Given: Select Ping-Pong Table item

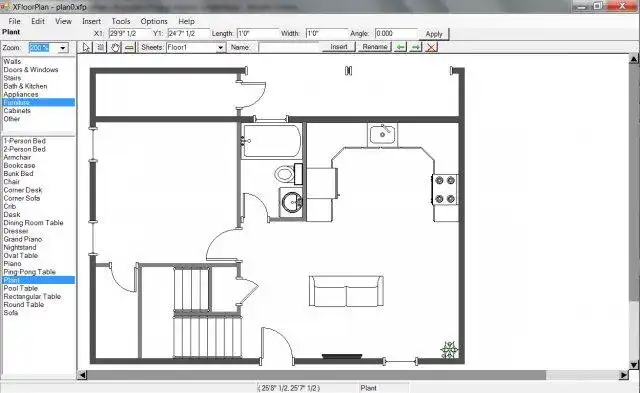Looking at the screenshot, I should tap(29, 272).
